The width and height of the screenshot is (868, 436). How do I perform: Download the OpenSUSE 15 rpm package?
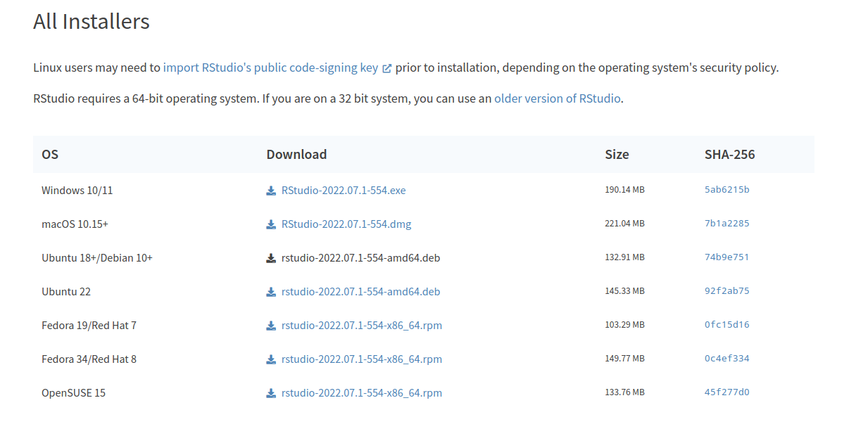pyautogui.click(x=362, y=393)
